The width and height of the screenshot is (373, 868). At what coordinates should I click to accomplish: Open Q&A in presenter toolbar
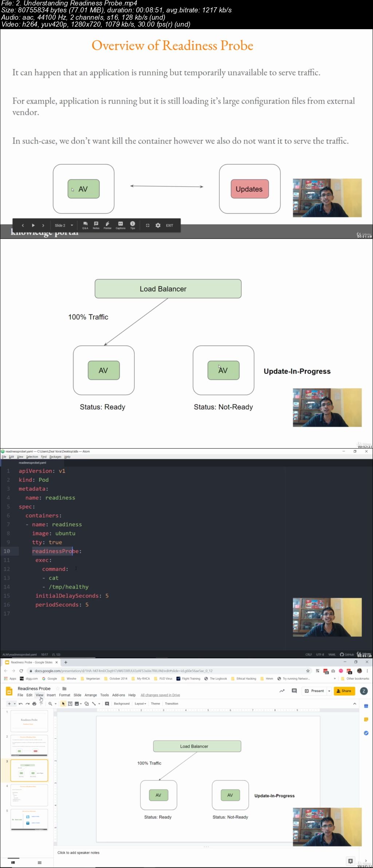pos(85,225)
